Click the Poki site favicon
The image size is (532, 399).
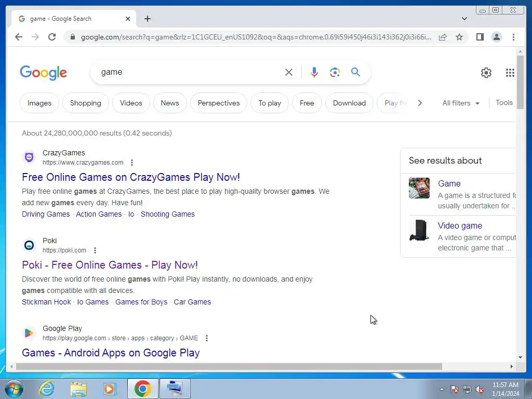(x=29, y=245)
